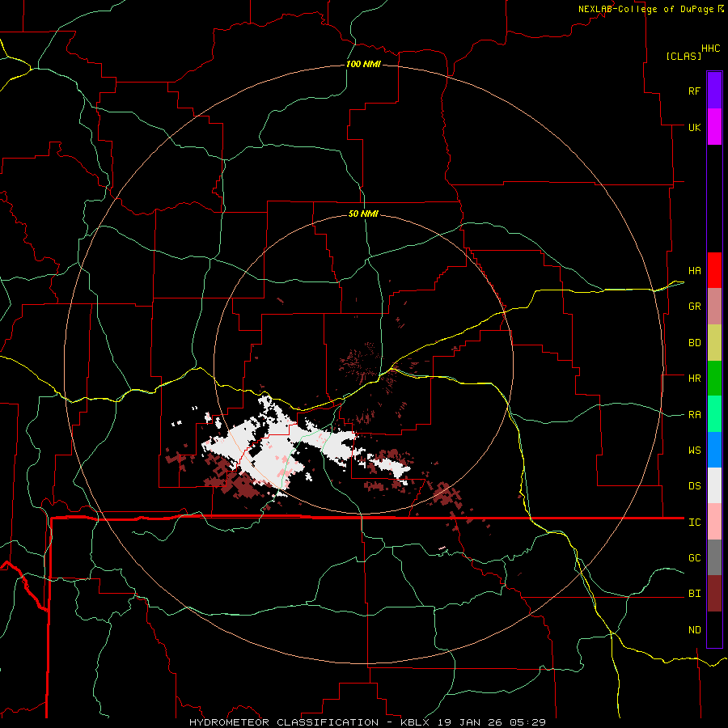Click the HR green legend swatch
The width and height of the screenshot is (728, 728).
(x=714, y=379)
